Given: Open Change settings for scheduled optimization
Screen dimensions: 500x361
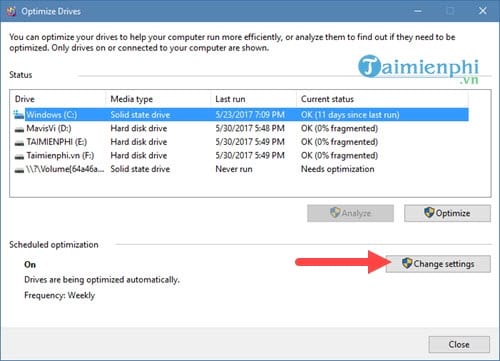Looking at the screenshot, I should 438,264.
